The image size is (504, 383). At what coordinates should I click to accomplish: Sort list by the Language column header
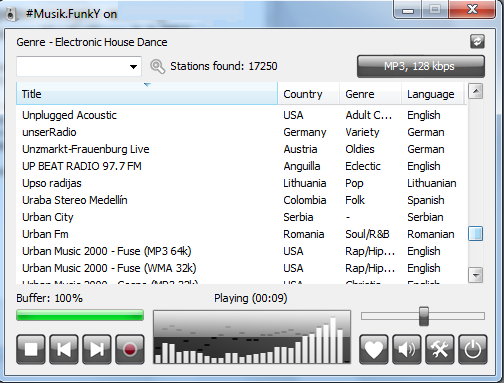[432, 94]
